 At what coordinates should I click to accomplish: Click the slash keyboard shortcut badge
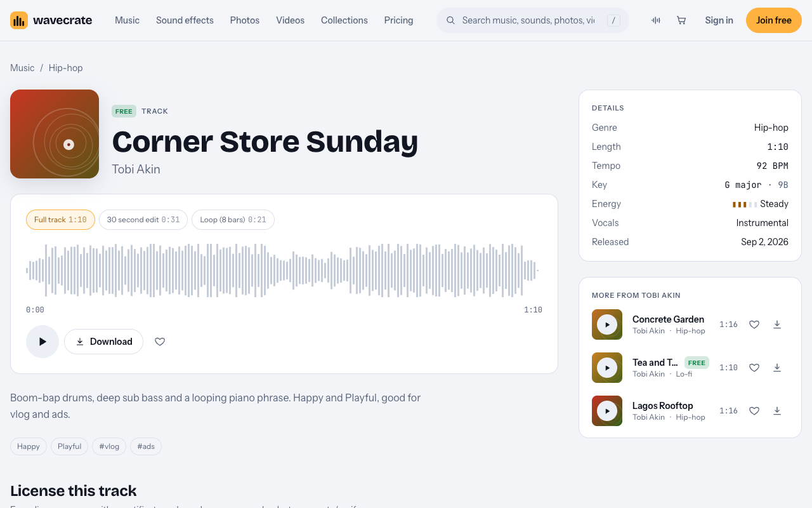pyautogui.click(x=613, y=20)
